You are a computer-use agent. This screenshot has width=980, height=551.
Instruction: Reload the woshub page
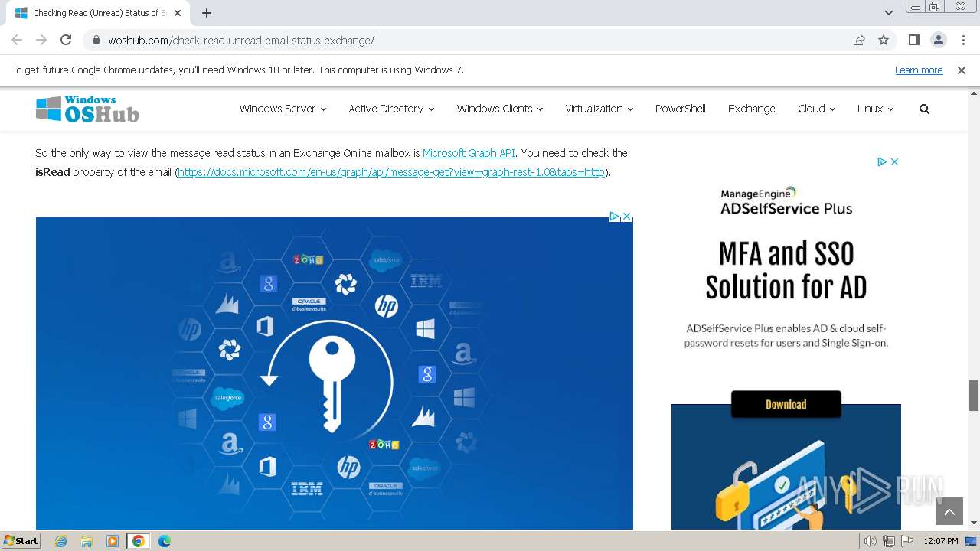pyautogui.click(x=66, y=41)
